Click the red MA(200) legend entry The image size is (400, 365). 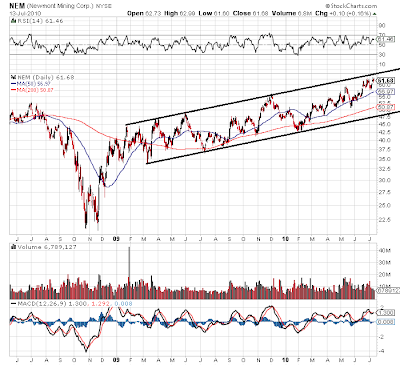click(x=32, y=90)
